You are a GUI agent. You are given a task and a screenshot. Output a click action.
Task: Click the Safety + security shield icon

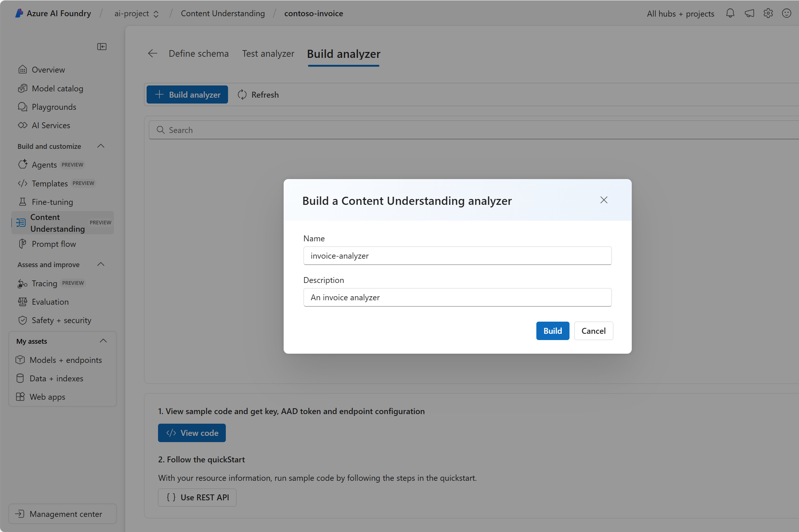[x=22, y=320]
